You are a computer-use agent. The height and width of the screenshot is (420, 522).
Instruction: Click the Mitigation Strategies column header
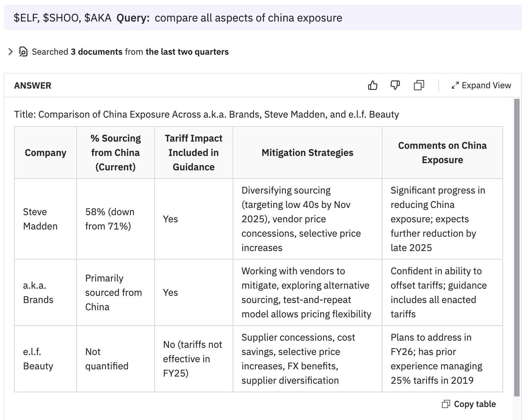[307, 153]
